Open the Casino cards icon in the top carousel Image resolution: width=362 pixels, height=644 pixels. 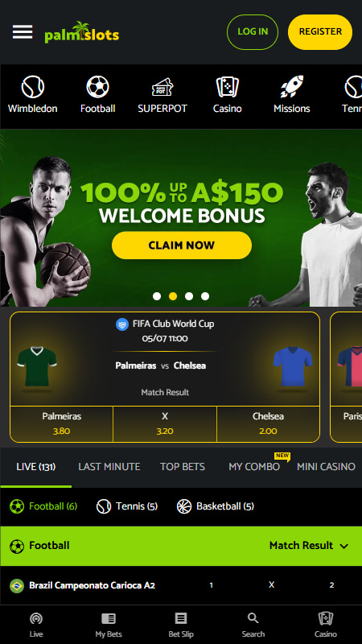coord(228,87)
